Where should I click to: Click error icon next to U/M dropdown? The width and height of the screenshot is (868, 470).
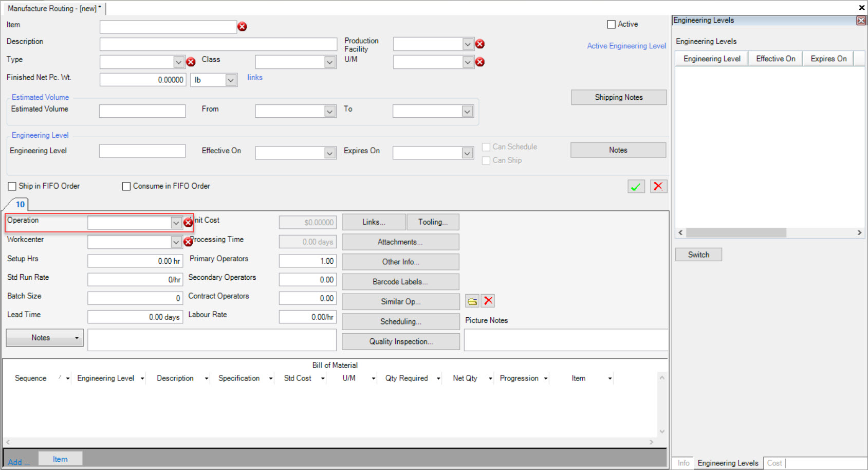coord(480,62)
